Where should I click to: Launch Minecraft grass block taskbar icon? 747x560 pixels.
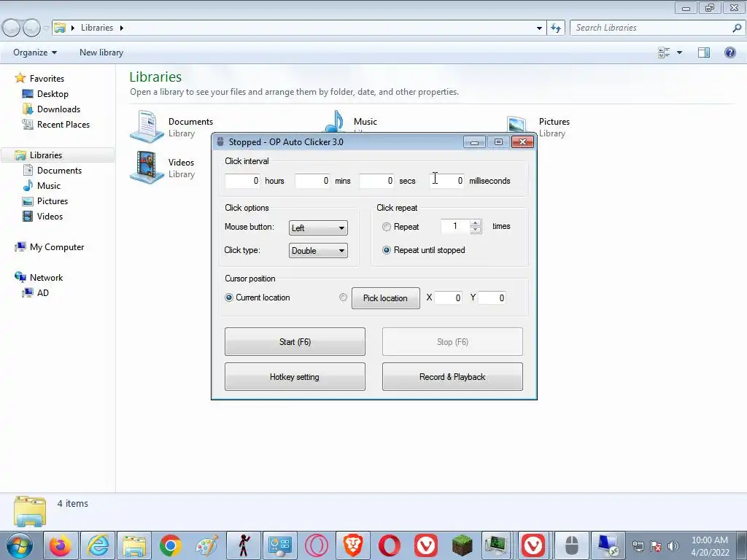[x=462, y=545]
